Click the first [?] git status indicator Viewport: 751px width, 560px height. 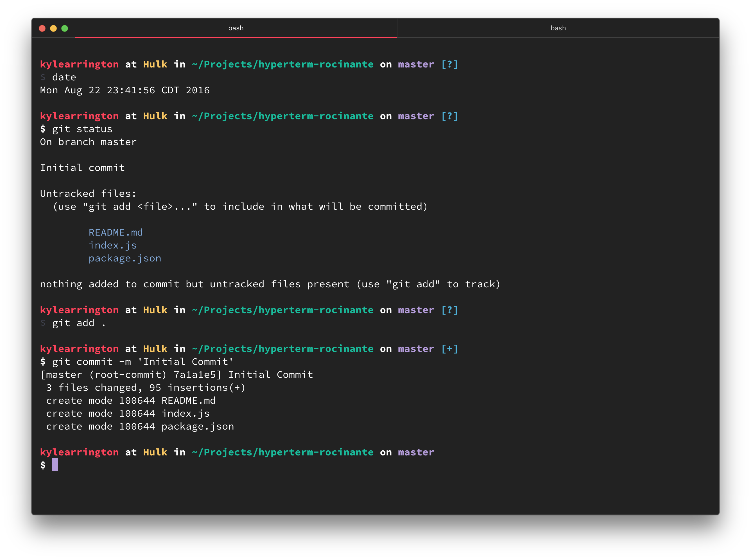449,64
